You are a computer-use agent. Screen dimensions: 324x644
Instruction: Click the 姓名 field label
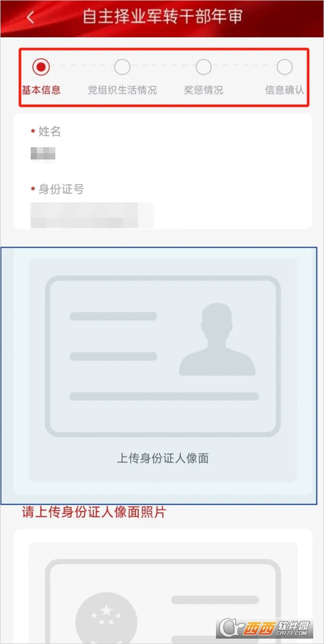click(x=50, y=132)
